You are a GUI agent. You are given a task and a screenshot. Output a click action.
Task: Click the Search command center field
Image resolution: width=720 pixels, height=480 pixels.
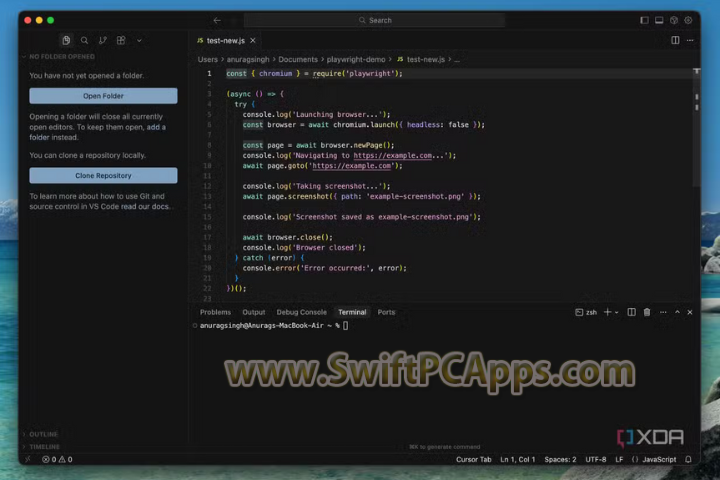pos(375,20)
